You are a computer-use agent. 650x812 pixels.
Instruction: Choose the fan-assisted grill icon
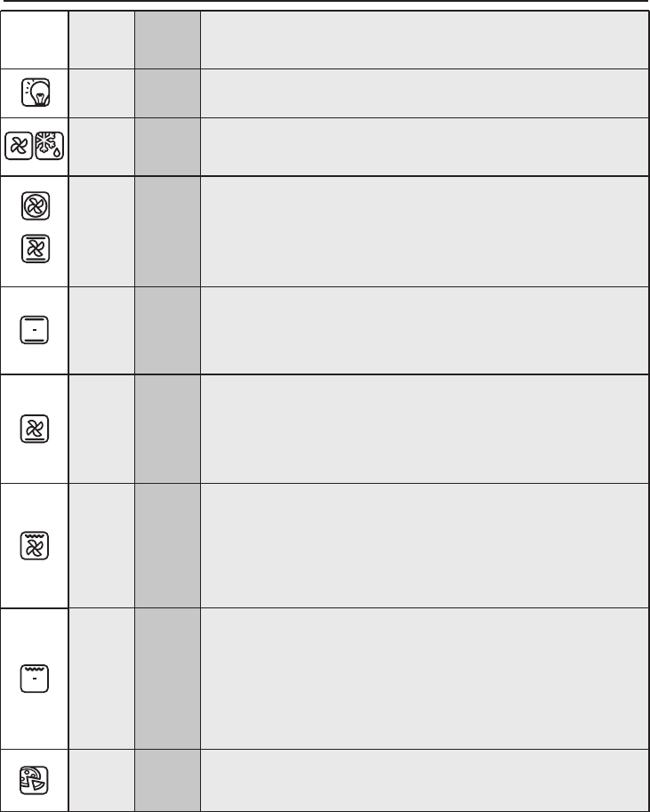(35, 544)
